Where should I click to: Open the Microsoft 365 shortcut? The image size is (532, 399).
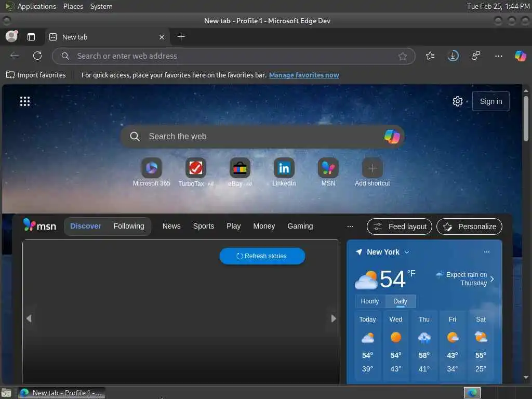[151, 172]
